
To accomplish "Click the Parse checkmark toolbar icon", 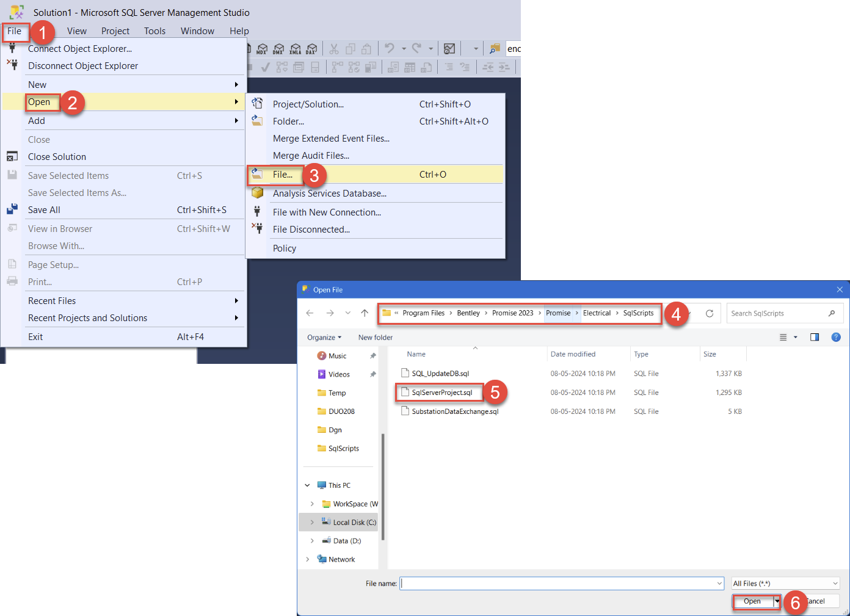I will (265, 67).
